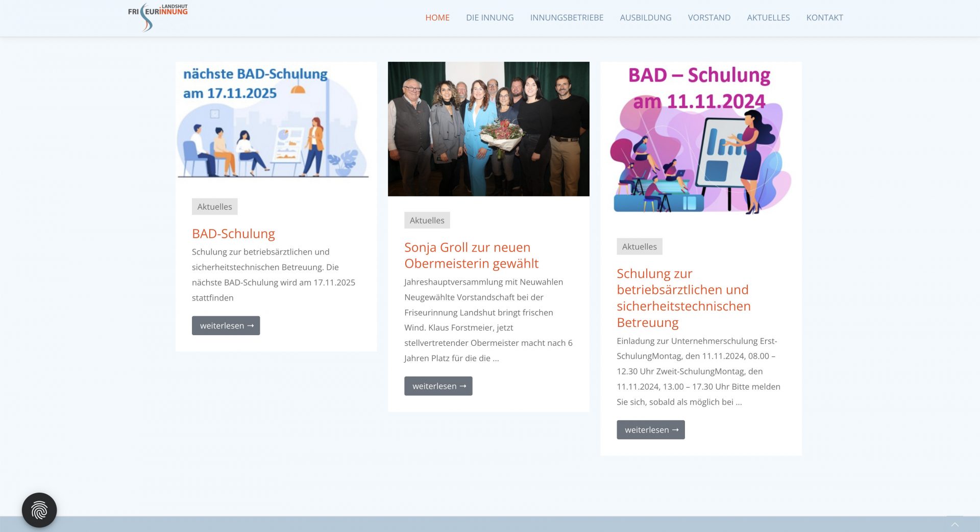The image size is (980, 532).
Task: Click the KONTAKT menu link
Action: click(824, 18)
